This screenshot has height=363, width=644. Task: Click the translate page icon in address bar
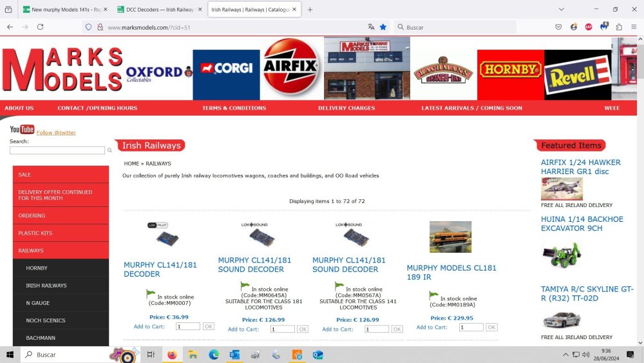click(371, 27)
